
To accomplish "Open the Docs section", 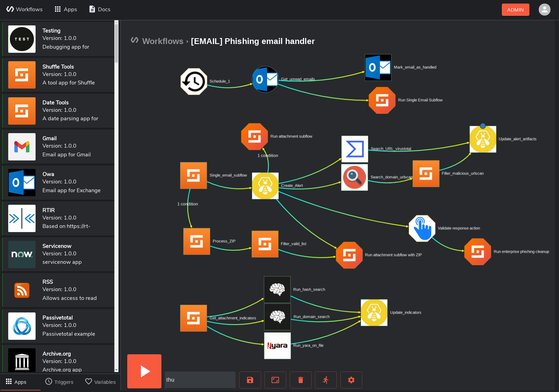I will pos(99,9).
